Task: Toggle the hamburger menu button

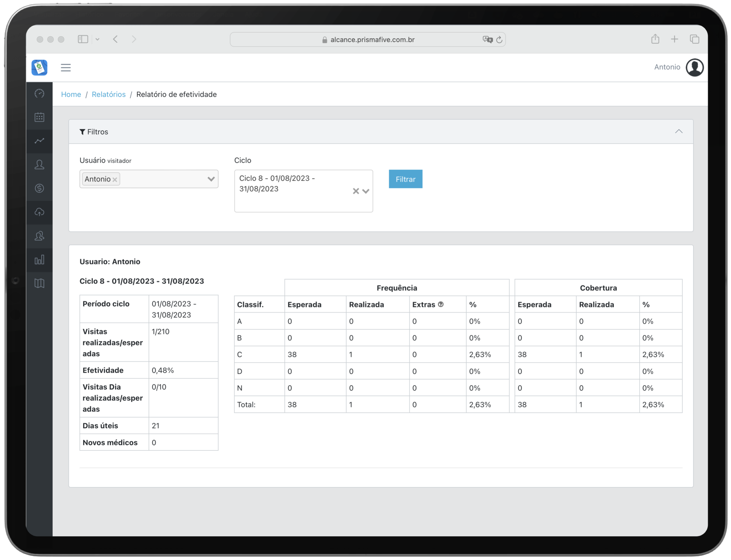Action: click(x=66, y=68)
